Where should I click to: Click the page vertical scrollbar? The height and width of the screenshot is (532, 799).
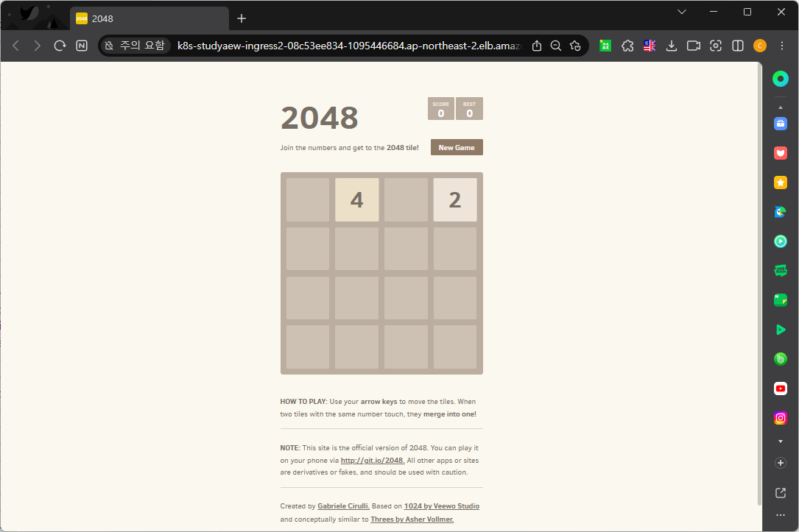[759, 284]
